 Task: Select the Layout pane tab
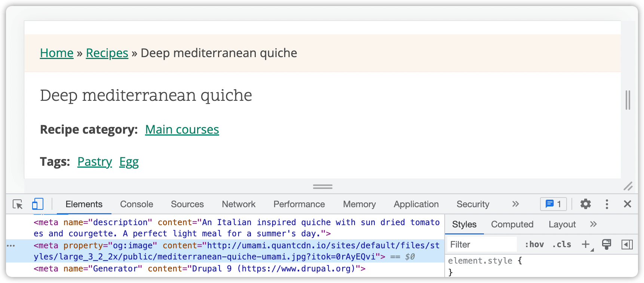(562, 224)
